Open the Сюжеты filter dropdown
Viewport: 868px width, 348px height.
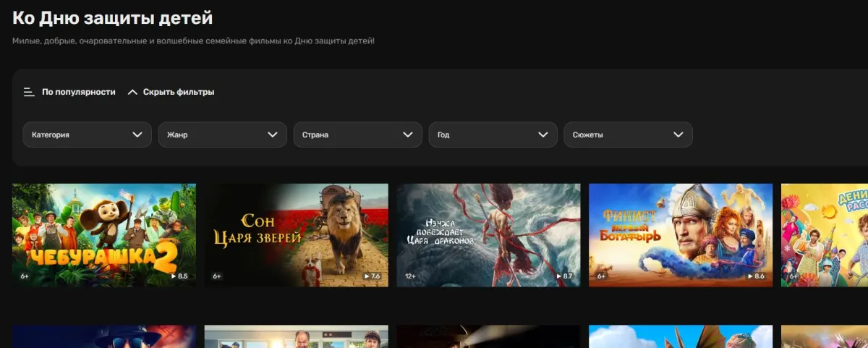point(628,135)
